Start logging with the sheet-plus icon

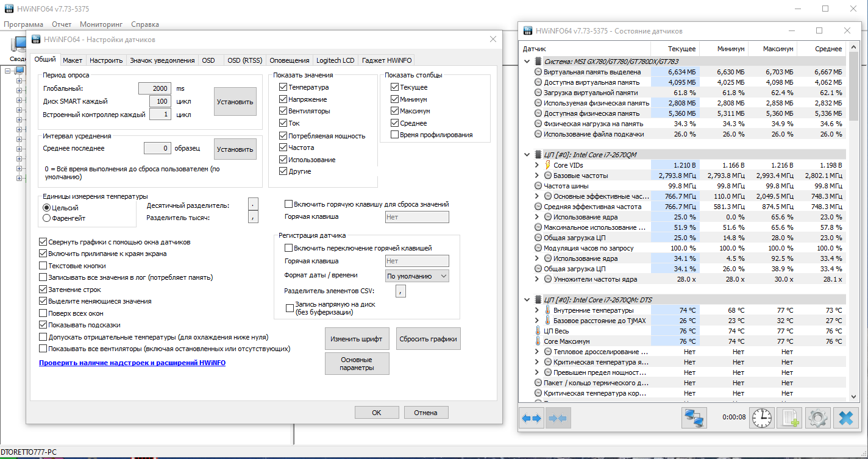(x=789, y=418)
